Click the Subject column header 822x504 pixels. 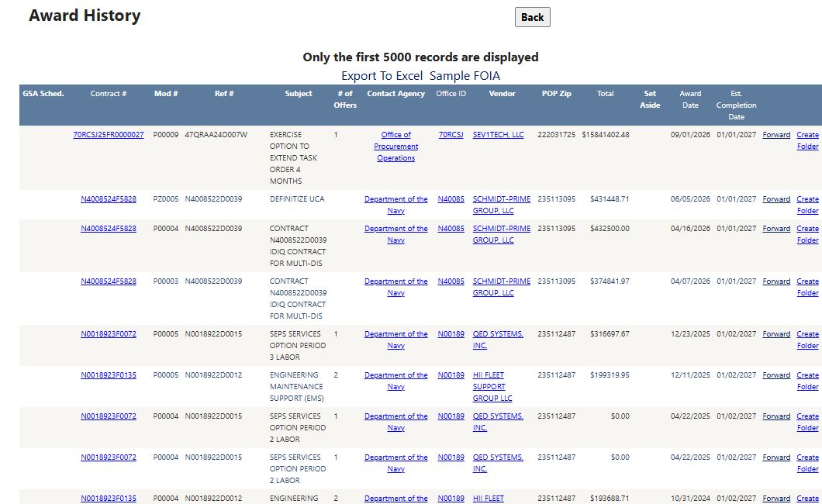pyautogui.click(x=299, y=94)
